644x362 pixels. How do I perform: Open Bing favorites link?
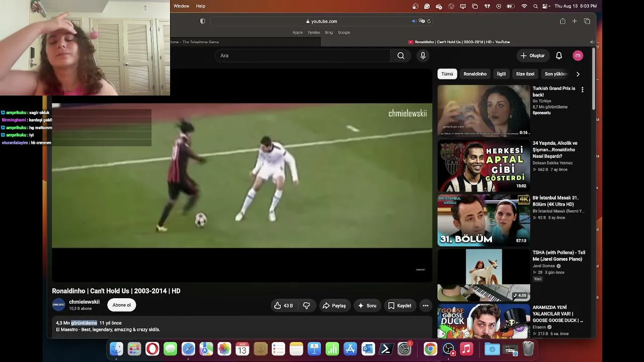click(x=329, y=32)
